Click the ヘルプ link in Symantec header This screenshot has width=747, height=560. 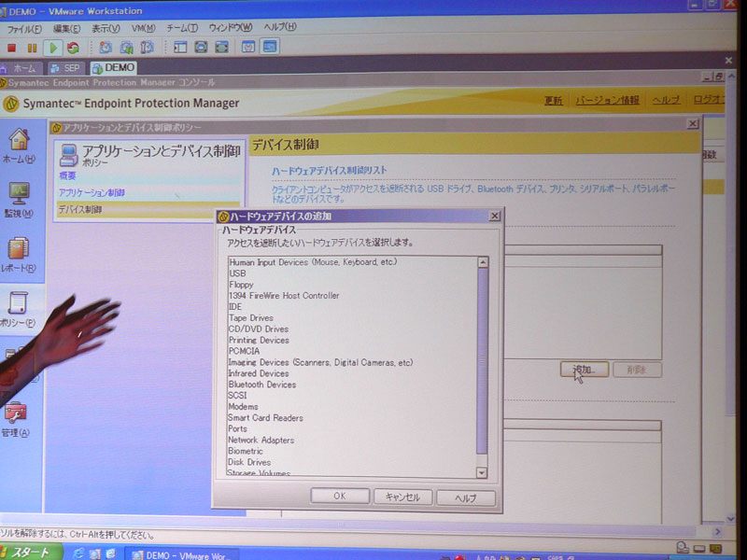666,100
